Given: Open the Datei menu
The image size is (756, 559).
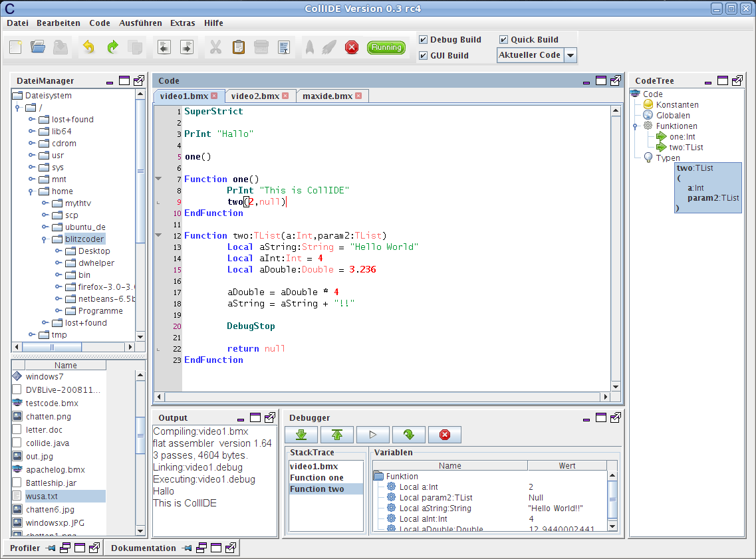Looking at the screenshot, I should click(18, 23).
